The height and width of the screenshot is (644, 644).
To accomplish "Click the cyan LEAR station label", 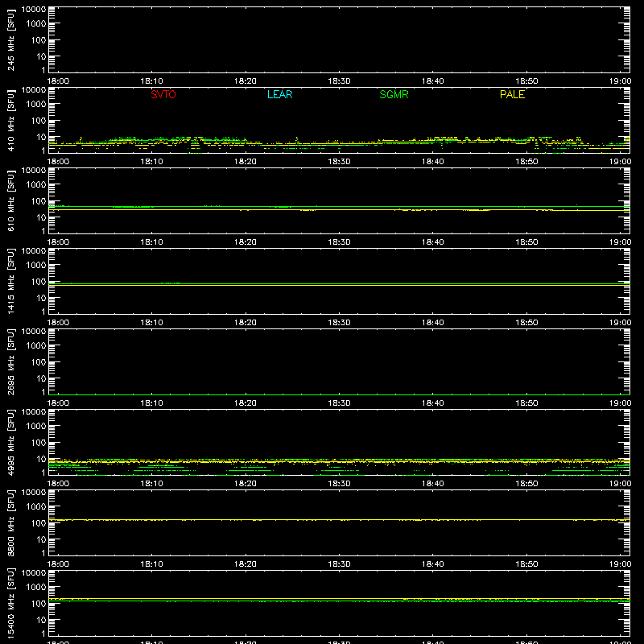I will pyautogui.click(x=279, y=94).
